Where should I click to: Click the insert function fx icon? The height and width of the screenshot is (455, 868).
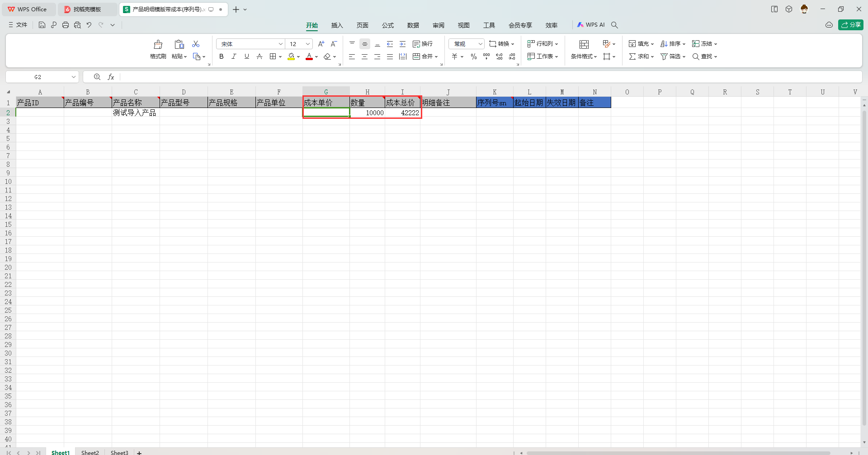[x=111, y=77]
